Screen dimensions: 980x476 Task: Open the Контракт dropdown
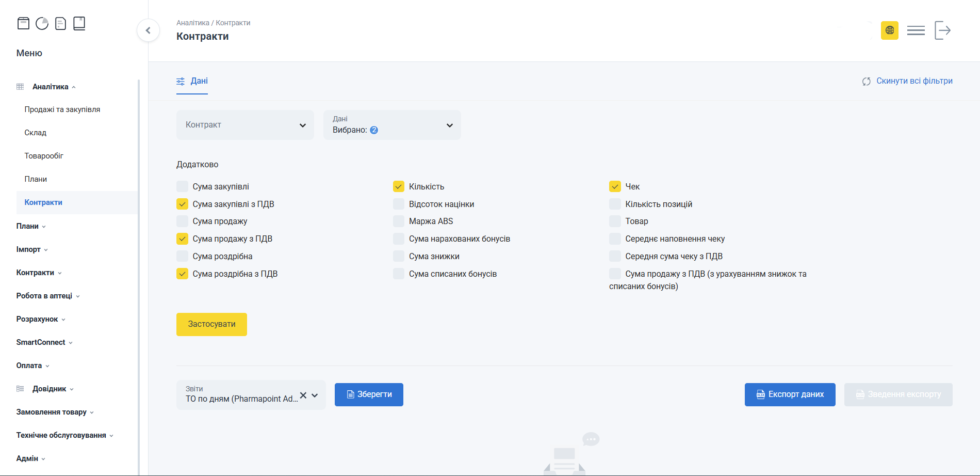pyautogui.click(x=245, y=125)
